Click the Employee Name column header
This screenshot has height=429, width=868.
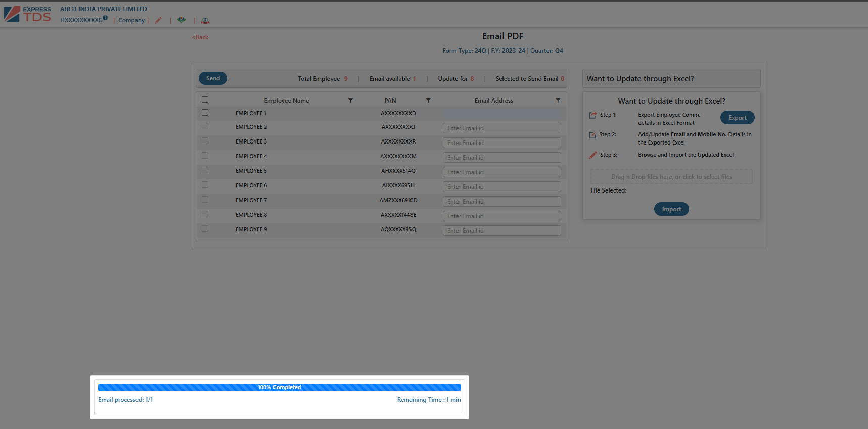coord(287,101)
